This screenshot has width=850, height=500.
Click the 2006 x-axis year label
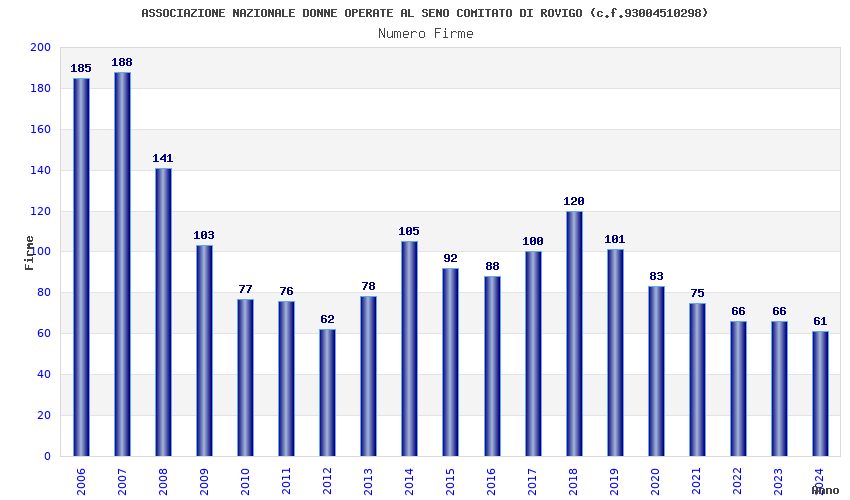point(81,482)
